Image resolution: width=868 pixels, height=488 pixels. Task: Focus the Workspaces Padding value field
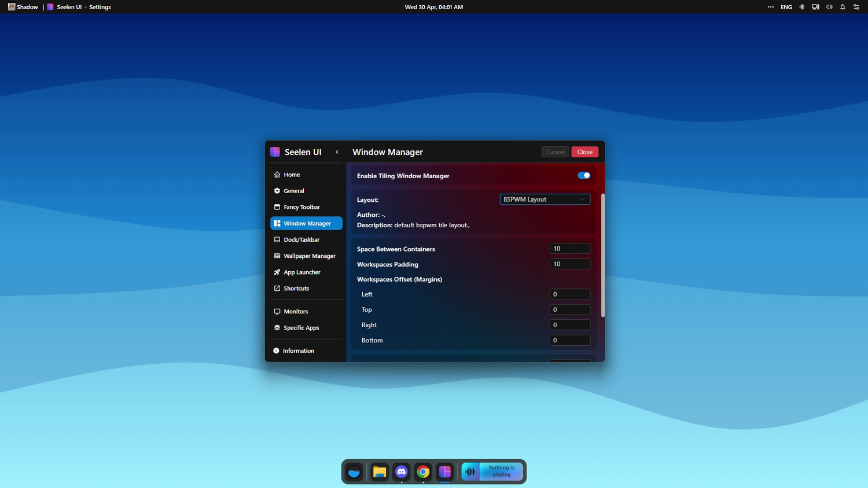click(x=570, y=264)
